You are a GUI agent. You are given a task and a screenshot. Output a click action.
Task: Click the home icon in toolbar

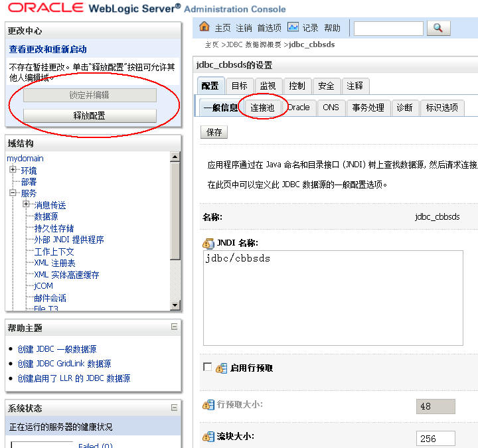point(204,27)
